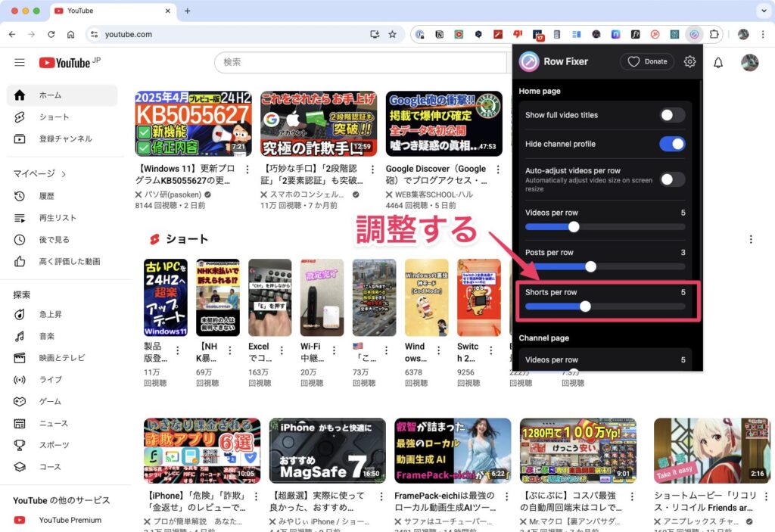The width and height of the screenshot is (775, 532).
Task: Open the WEB集客SCHOOL-ハル channel link
Action: click(x=434, y=194)
